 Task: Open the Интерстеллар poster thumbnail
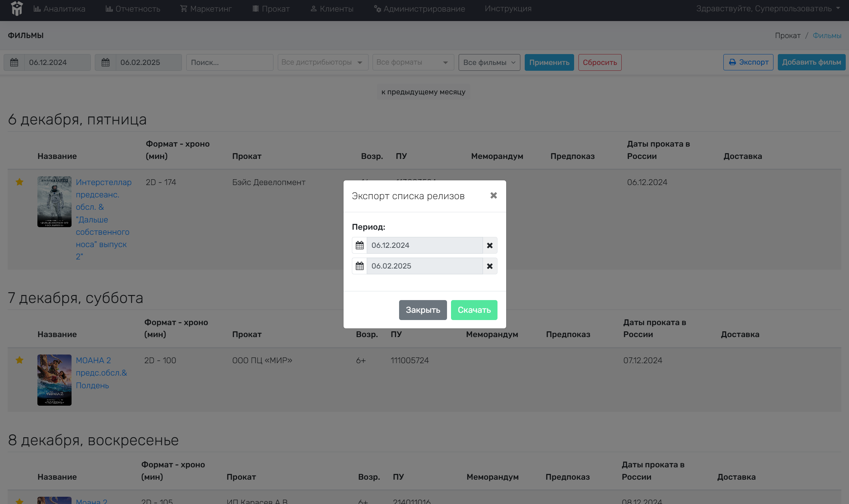[54, 202]
